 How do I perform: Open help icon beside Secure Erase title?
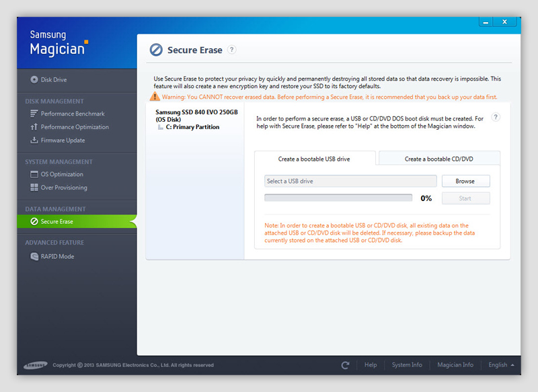pyautogui.click(x=232, y=50)
